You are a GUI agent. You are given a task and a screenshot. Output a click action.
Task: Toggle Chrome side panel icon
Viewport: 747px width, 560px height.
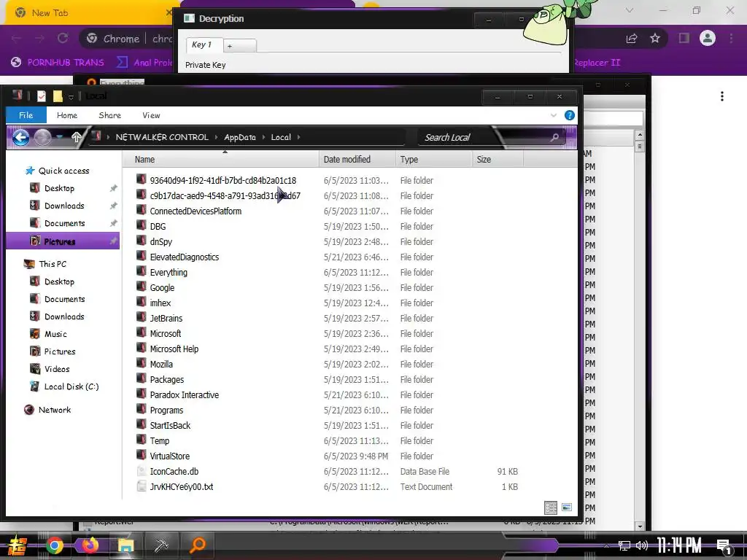[684, 38]
